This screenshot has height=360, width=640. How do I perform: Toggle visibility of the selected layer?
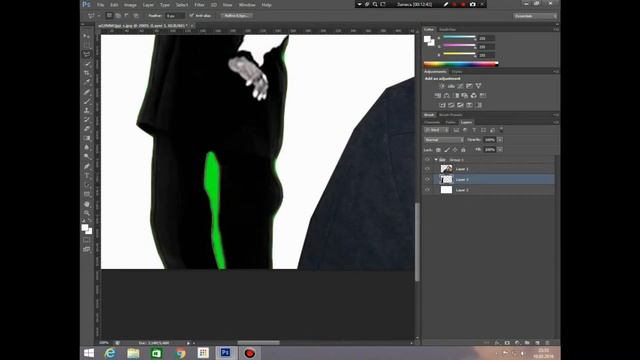427,179
